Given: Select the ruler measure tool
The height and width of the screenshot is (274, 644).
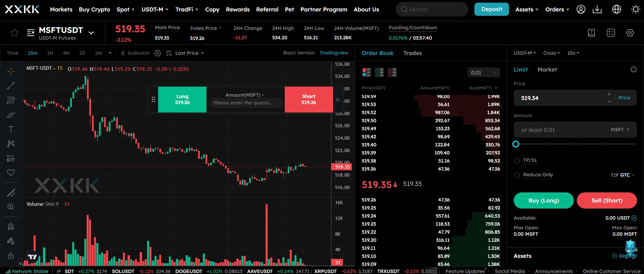Looking at the screenshot, I should click(11, 193).
